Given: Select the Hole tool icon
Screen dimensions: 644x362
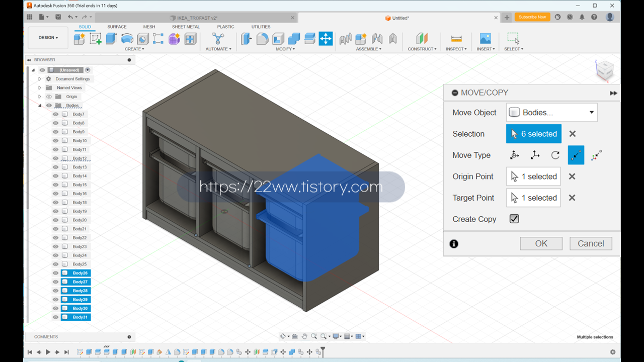Looking at the screenshot, I should [143, 39].
